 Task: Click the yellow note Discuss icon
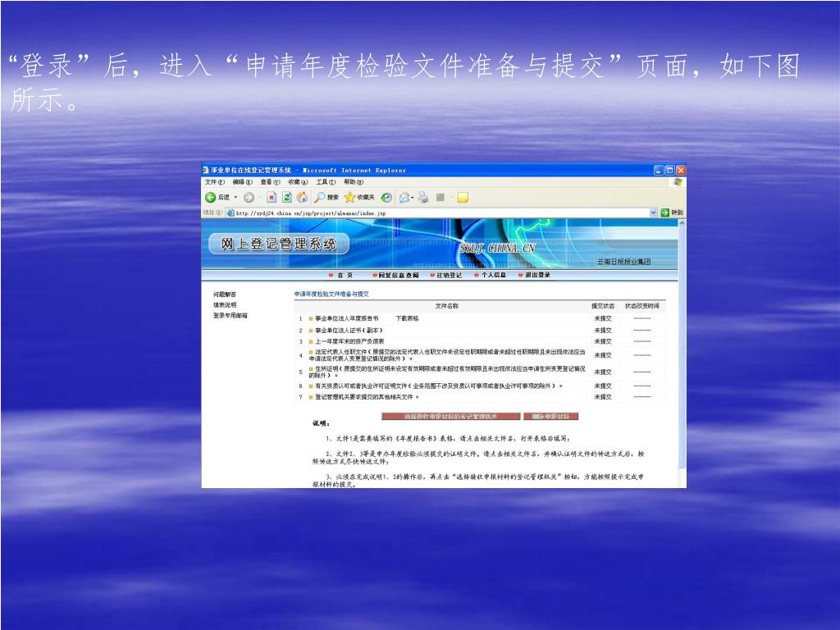463,198
